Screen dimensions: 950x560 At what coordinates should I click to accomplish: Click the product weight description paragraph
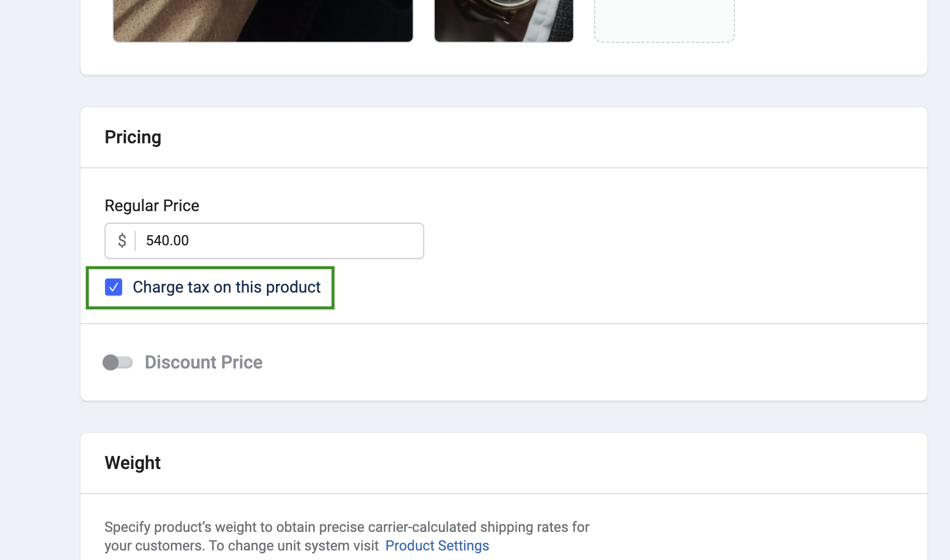coord(347,527)
